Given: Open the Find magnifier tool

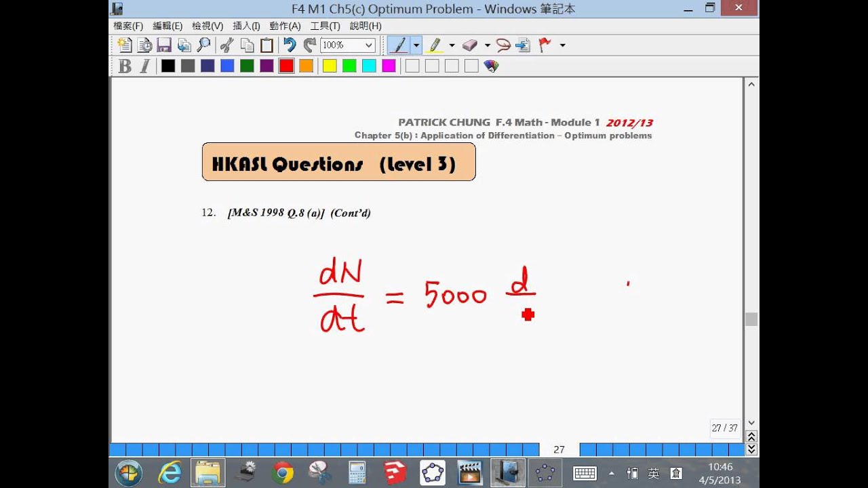Looking at the screenshot, I should 203,45.
